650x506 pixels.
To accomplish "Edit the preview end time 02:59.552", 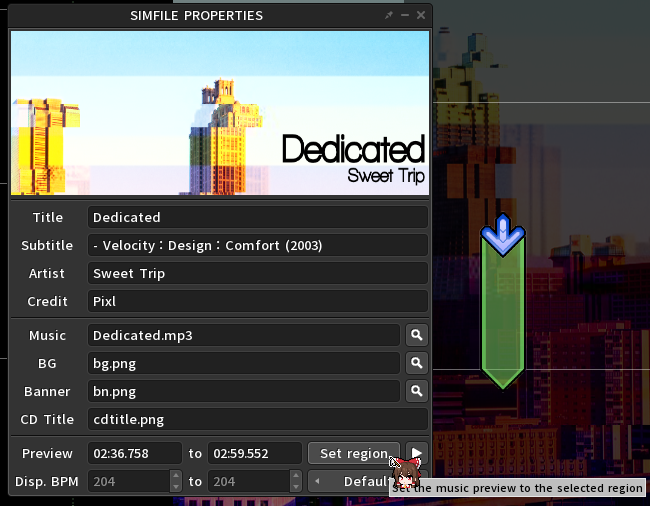I will (255, 453).
